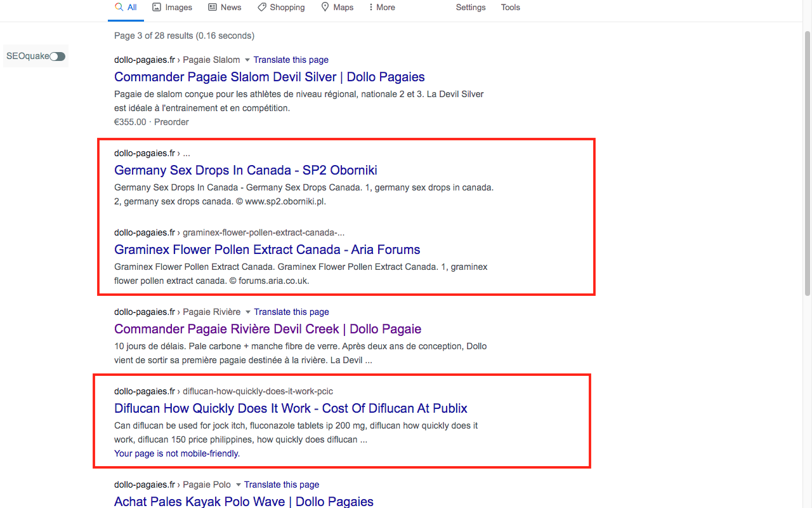Screen dimensions: 812x508
Task: Open Commander Pagaie Slalom Devil Silver result
Action: coord(270,77)
